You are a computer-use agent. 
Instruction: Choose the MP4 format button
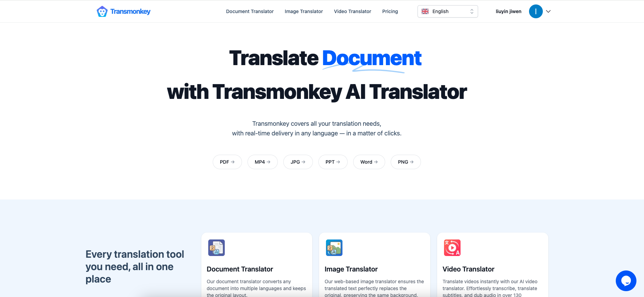263,162
